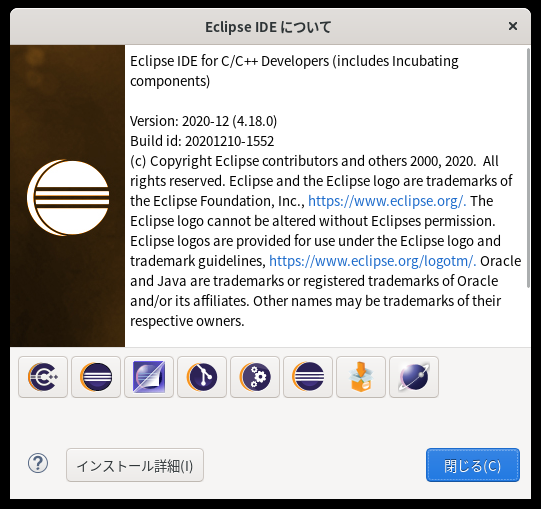This screenshot has height=509, width=541.
Task: Close the dialog with the title bar X
Action: pos(513,26)
